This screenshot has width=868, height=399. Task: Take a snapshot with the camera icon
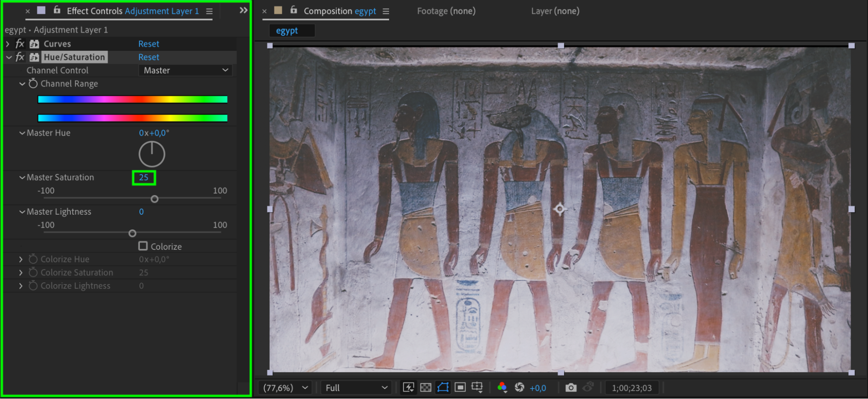(x=571, y=387)
